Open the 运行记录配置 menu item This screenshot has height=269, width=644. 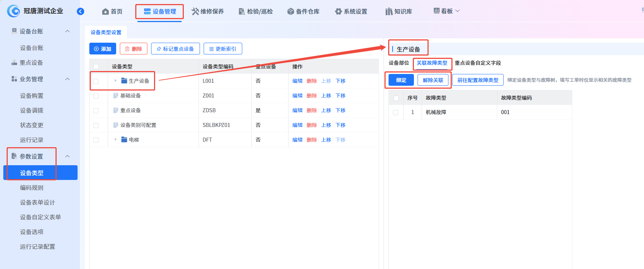[x=37, y=247]
